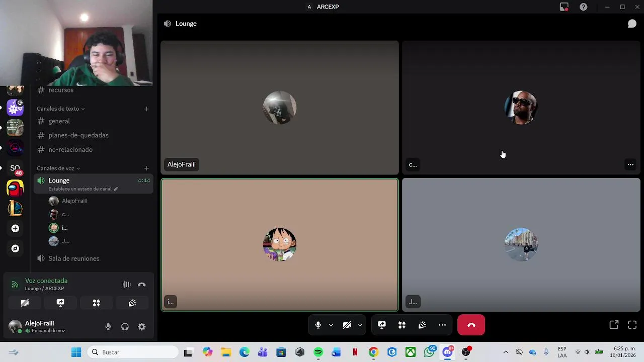Image resolution: width=644 pixels, height=362 pixels.
Task: Collapse Canales de texto category
Action: (x=60, y=109)
